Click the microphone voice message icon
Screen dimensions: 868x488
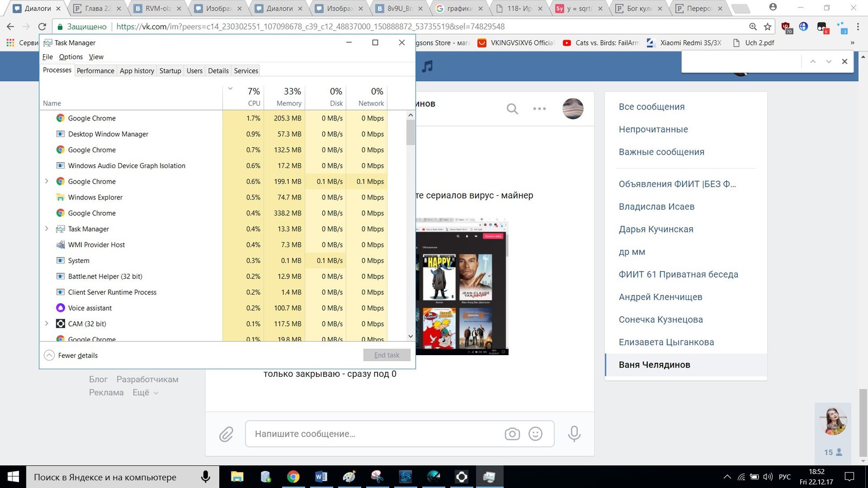[x=574, y=434]
